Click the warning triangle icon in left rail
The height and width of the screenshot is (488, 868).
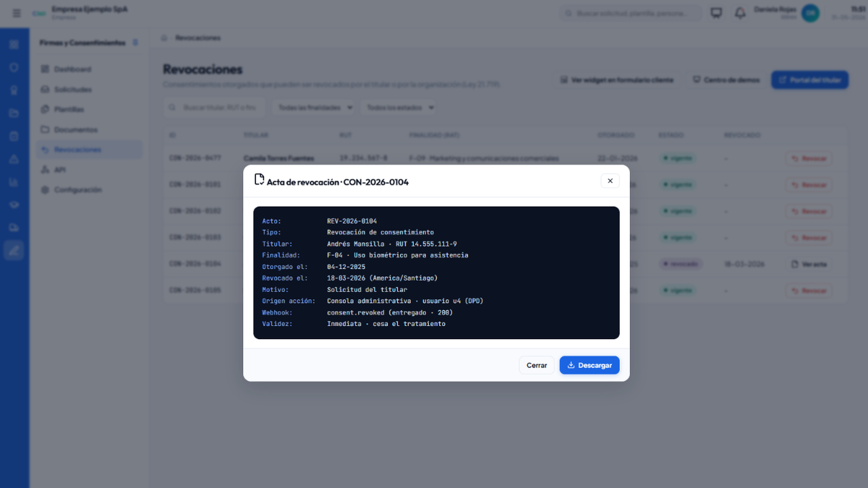14,159
